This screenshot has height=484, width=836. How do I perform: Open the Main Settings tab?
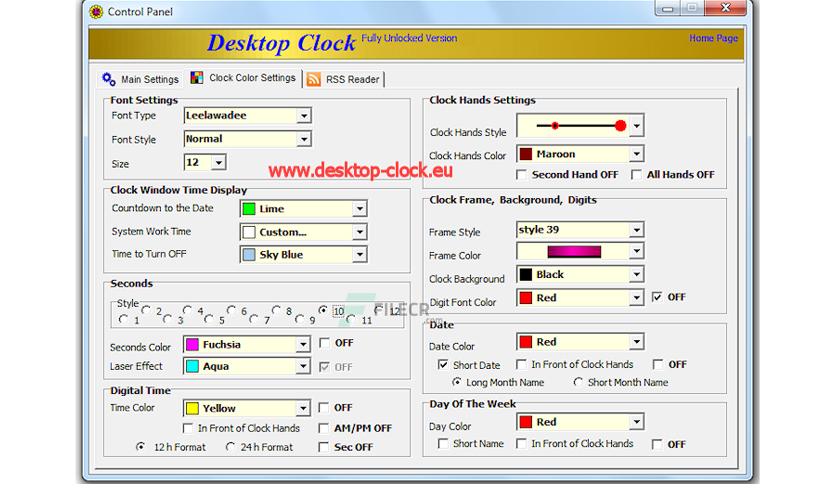(141, 79)
